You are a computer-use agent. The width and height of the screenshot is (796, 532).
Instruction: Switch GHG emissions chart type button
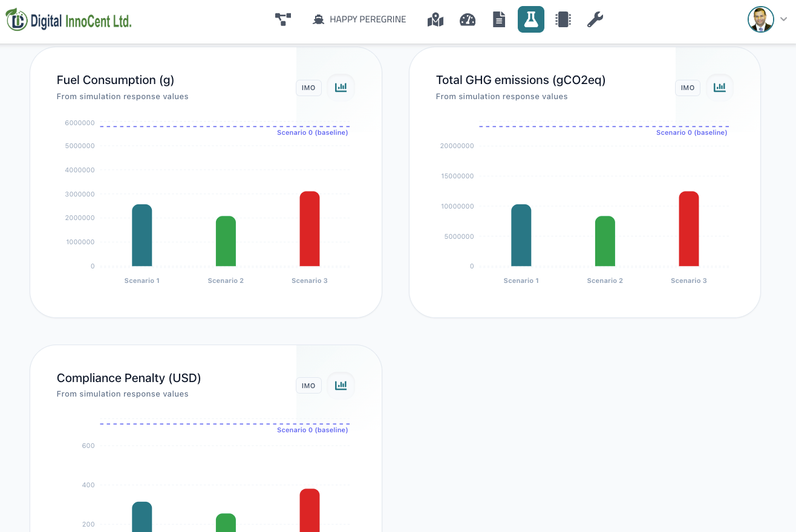(x=720, y=88)
